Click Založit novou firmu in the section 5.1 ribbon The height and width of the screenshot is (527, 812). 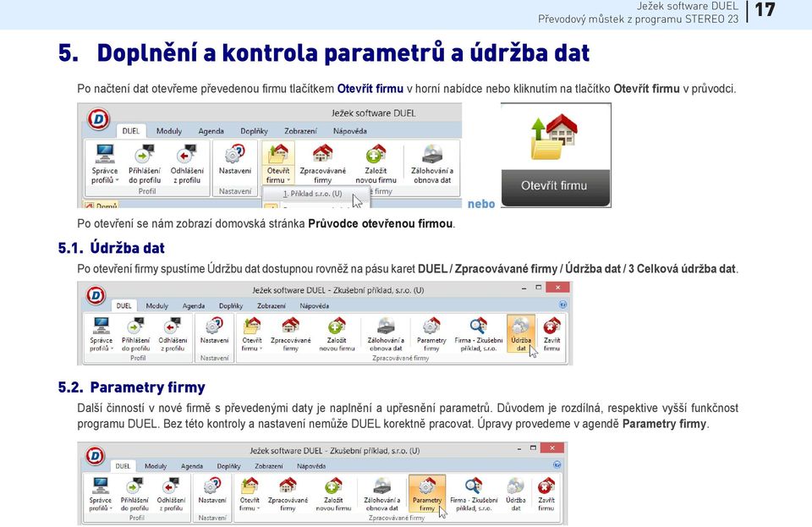click(337, 334)
